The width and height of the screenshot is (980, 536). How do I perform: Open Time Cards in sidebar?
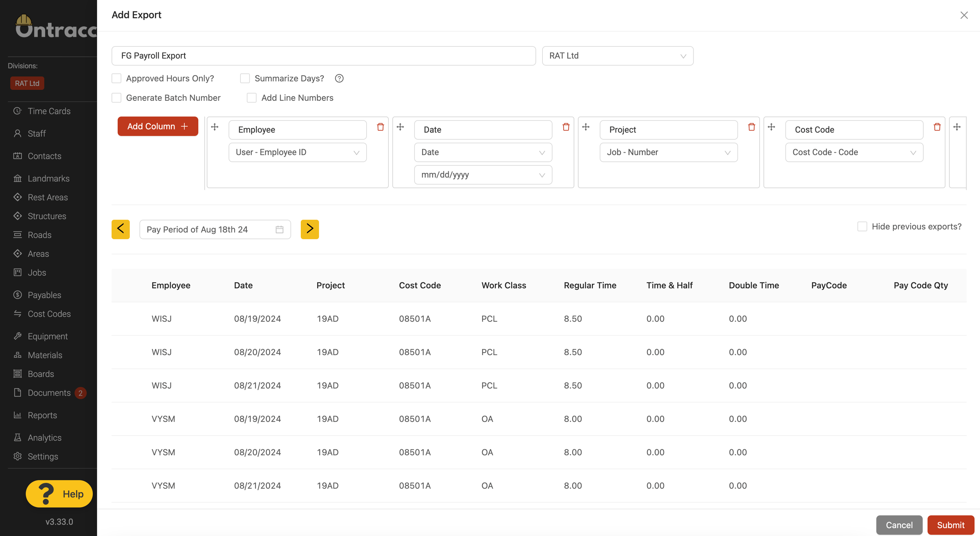click(x=49, y=111)
